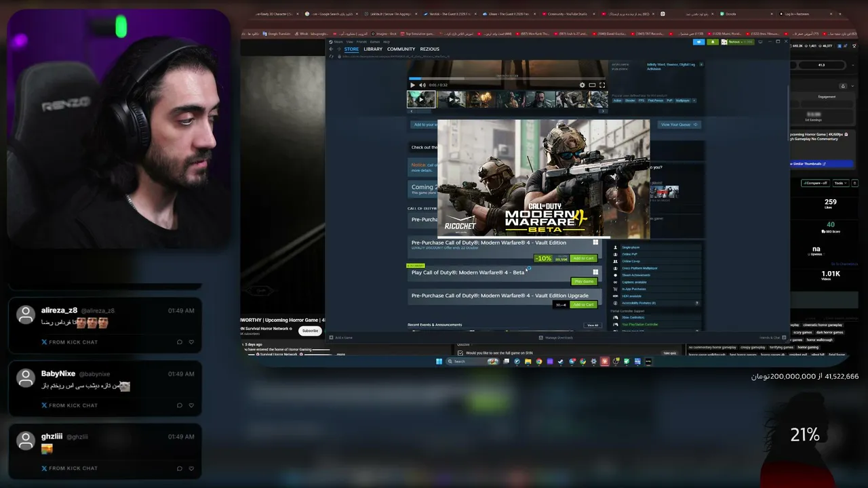The width and height of the screenshot is (868, 488).
Task: Open BabyNixe's profile avatar
Action: tap(26, 378)
